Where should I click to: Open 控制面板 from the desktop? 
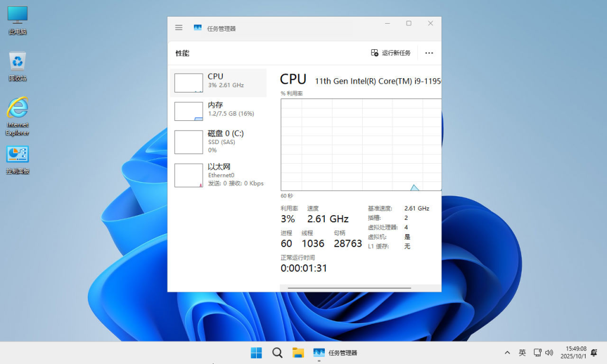click(x=17, y=154)
